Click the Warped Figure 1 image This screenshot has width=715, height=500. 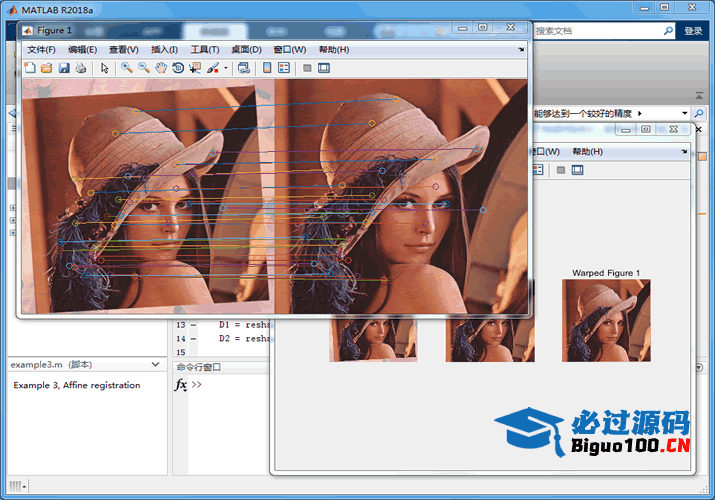point(606,320)
